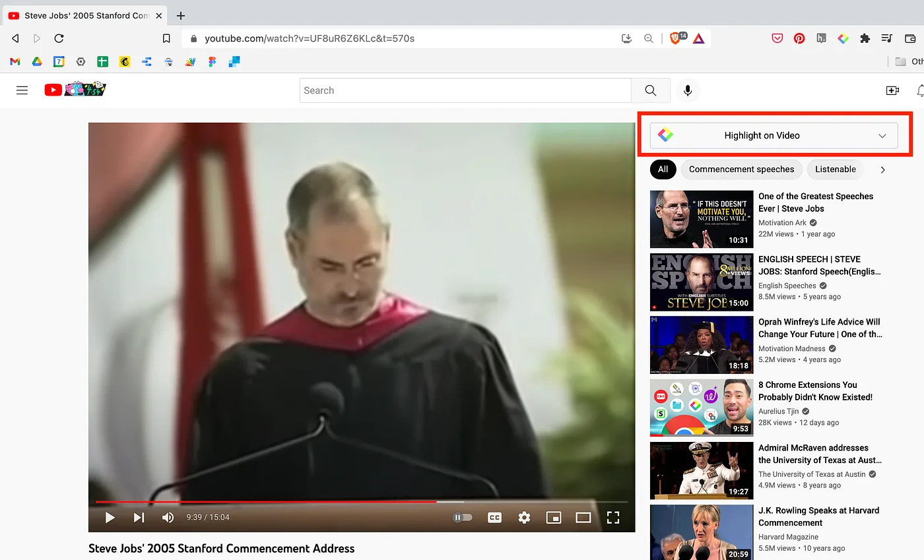Open Brave Rewards triangle icon
The image size is (924, 560).
(x=698, y=38)
